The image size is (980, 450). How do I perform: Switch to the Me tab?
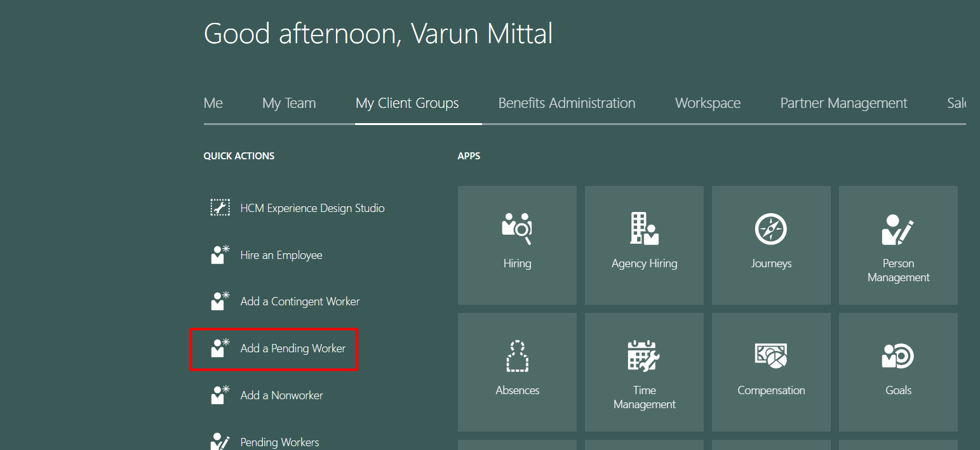pos(213,103)
